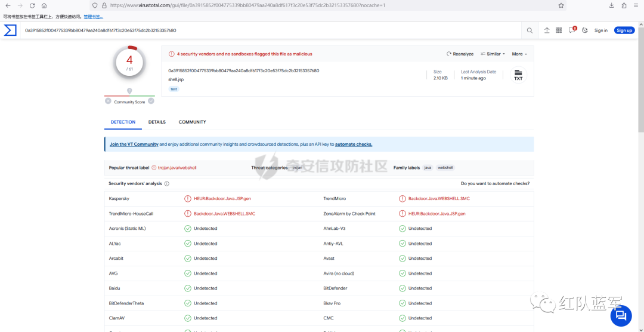Screen dimensions: 644x332
Task: Click the browser home icon
Action: [44, 6]
